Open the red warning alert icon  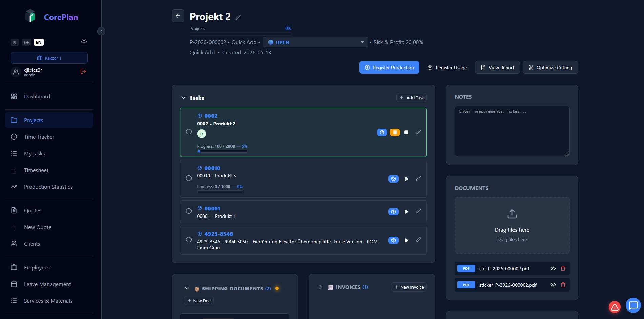pos(615,307)
